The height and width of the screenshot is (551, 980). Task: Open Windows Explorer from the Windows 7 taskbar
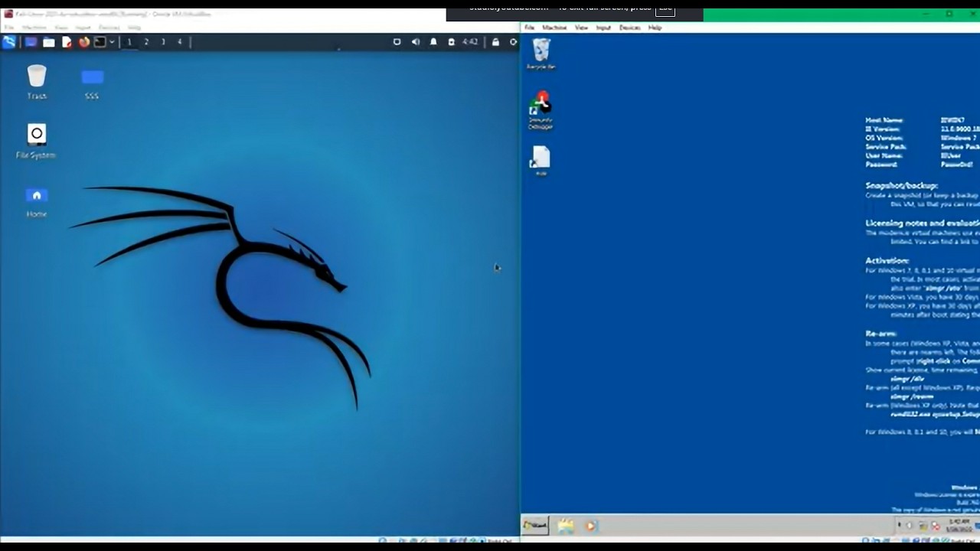pos(566,526)
